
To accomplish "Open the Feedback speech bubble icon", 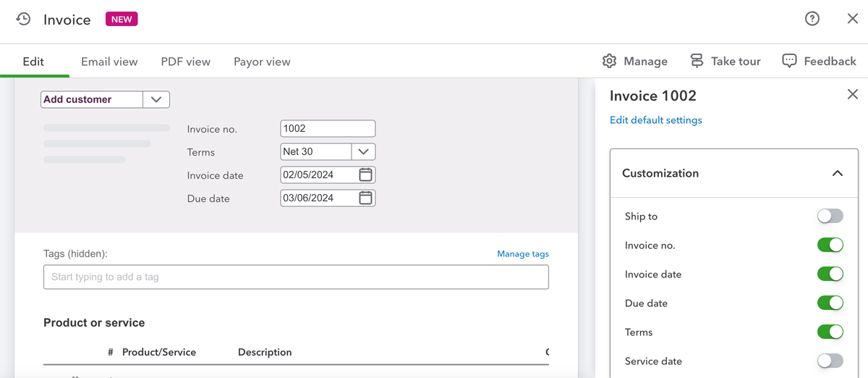I will tap(789, 62).
